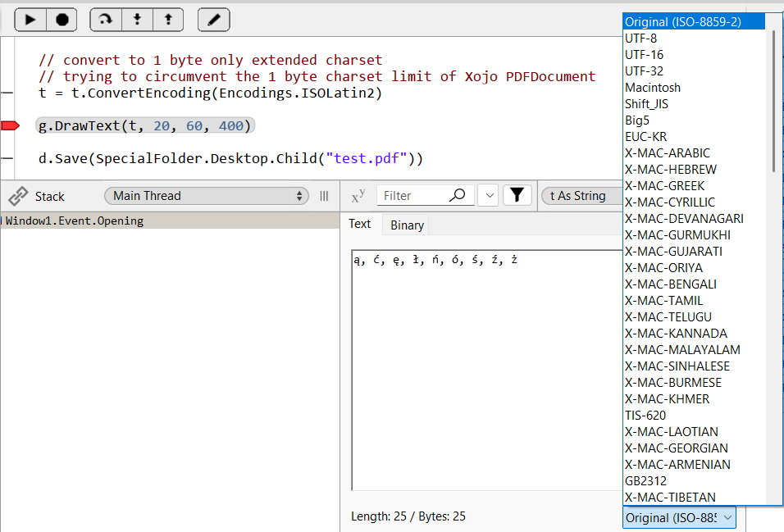Click the Stack link icon
Screen dimensions: 784x532
[18, 196]
